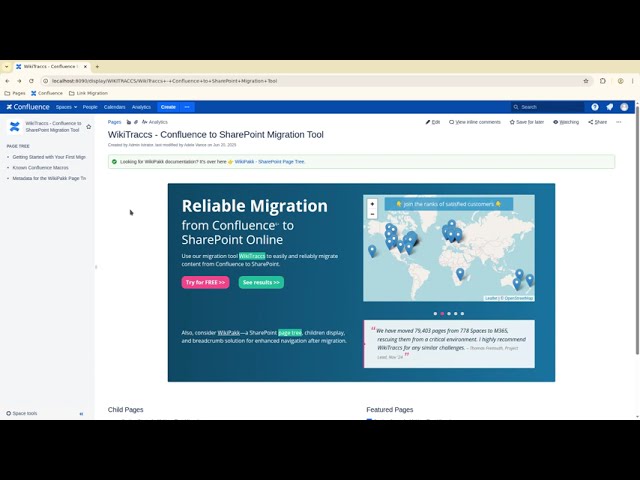Star the WikiTraccs space as favourite
This screenshot has height=480, width=640.
tap(89, 127)
